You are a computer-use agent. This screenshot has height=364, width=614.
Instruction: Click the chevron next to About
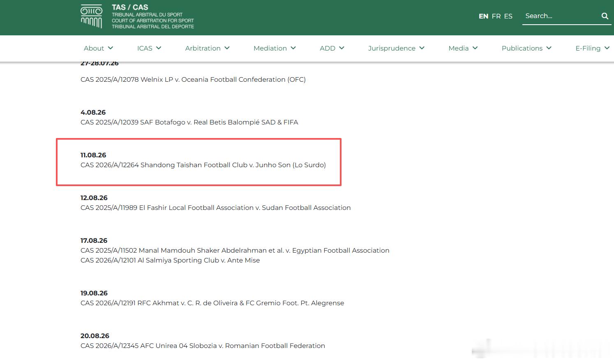tap(111, 48)
